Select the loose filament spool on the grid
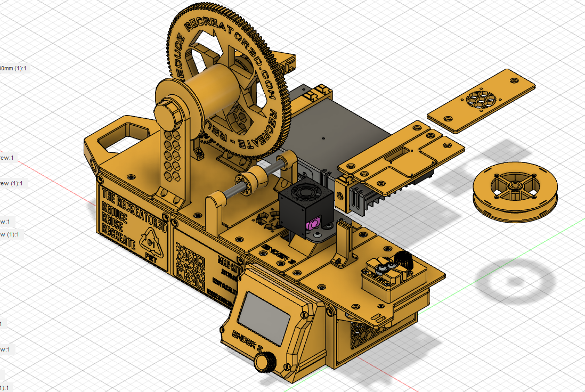 515,193
